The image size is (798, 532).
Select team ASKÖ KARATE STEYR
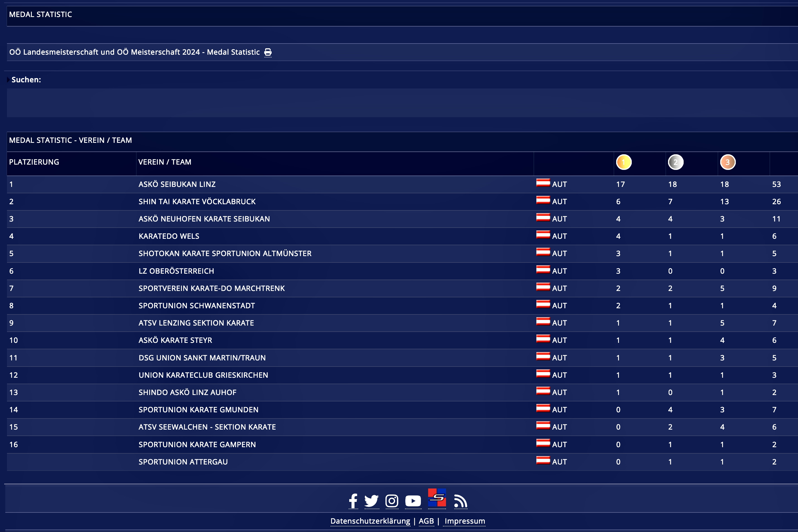(x=175, y=340)
